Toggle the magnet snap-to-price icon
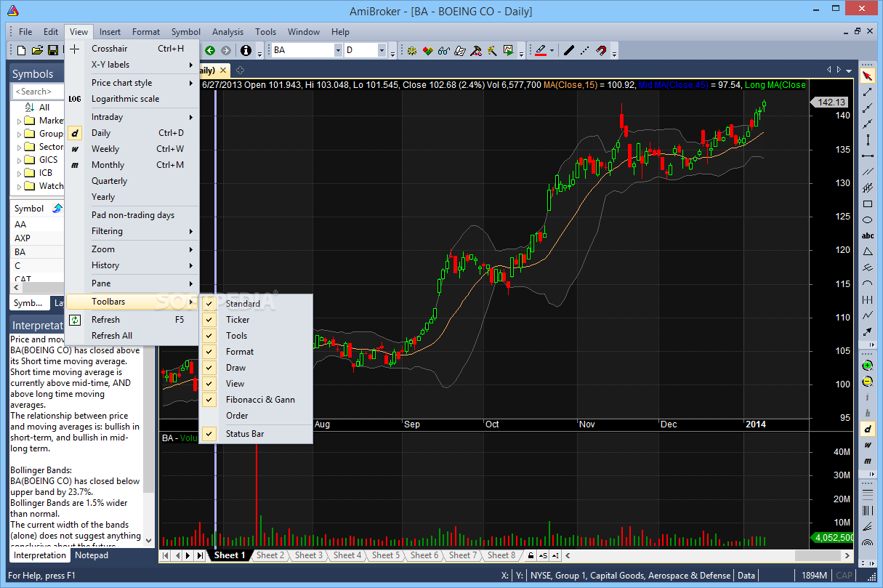Screen dimensions: 883x588 click(601, 50)
